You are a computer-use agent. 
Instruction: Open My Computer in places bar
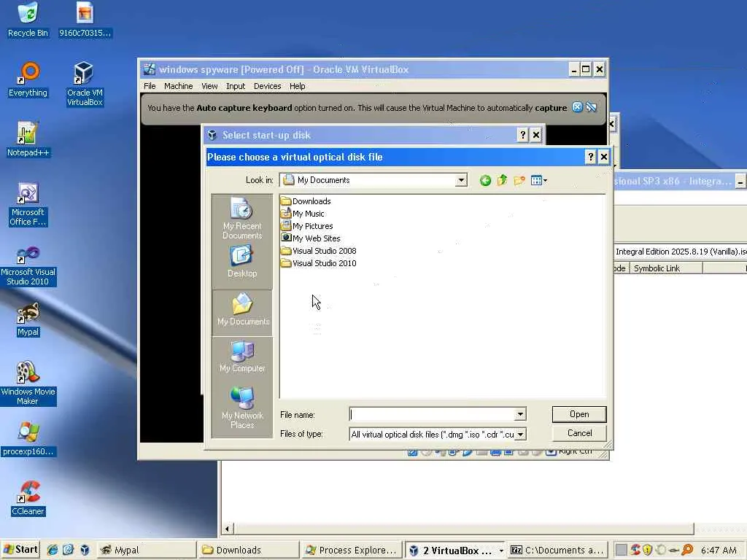click(x=242, y=357)
